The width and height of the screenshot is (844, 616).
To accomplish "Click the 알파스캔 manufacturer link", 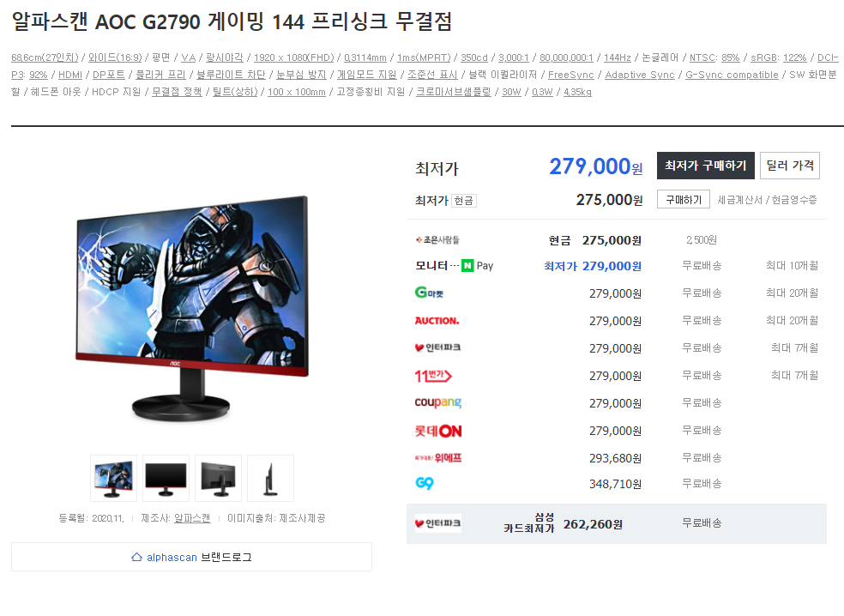I will 192,518.
